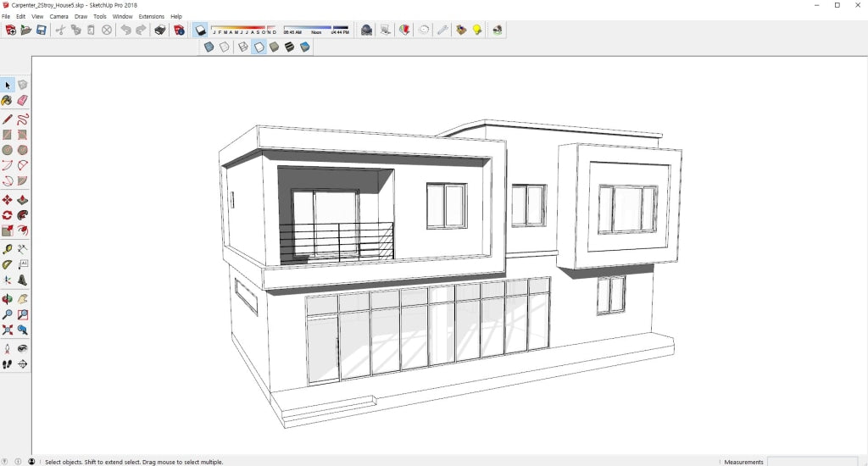
Task: Undo the last action
Action: tap(125, 30)
